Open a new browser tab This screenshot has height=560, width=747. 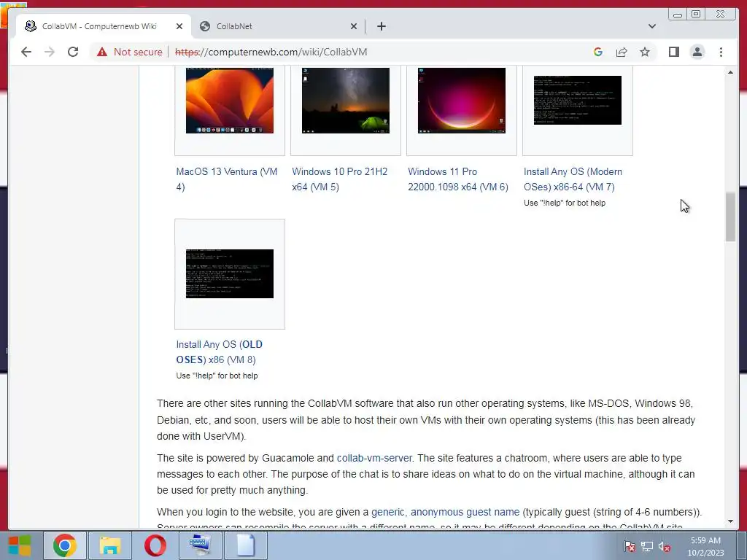381,26
